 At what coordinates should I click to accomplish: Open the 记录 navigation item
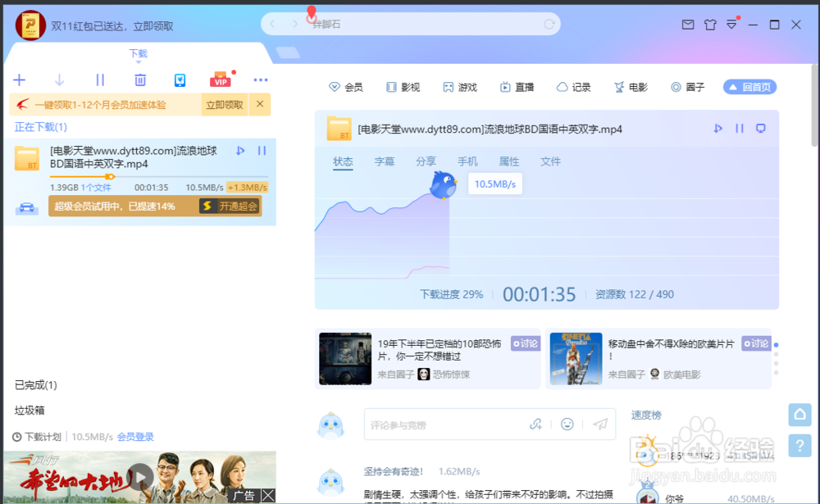click(574, 88)
